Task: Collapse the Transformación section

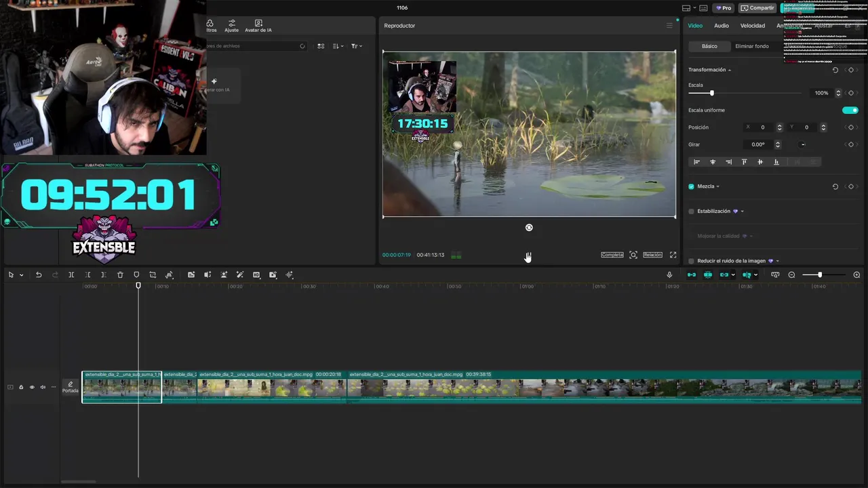Action: 730,70
